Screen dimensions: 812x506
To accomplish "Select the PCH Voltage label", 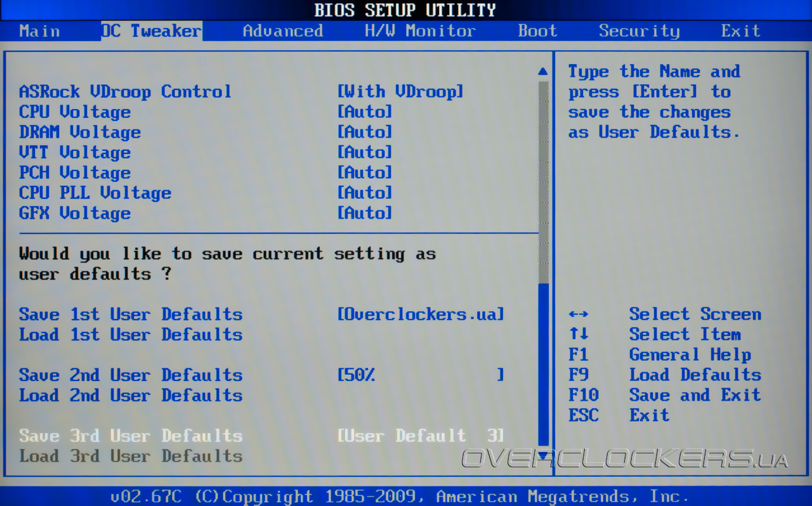I will click(75, 173).
